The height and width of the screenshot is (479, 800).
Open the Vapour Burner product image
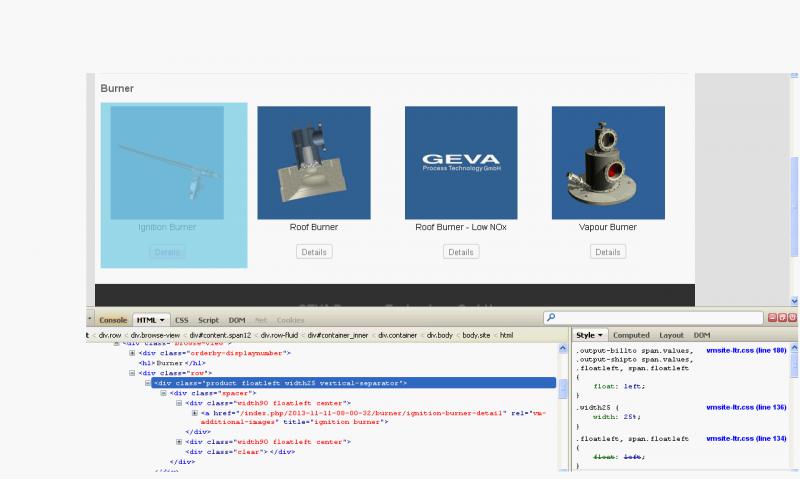click(x=608, y=163)
